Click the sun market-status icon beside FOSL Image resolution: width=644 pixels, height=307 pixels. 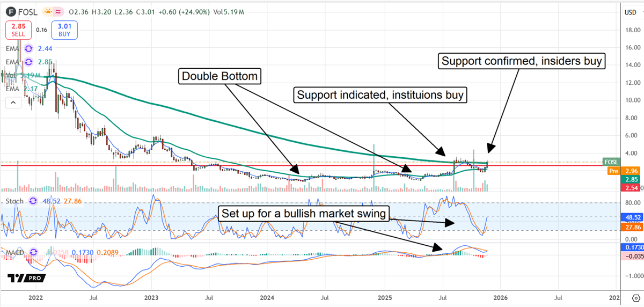[x=48, y=12]
